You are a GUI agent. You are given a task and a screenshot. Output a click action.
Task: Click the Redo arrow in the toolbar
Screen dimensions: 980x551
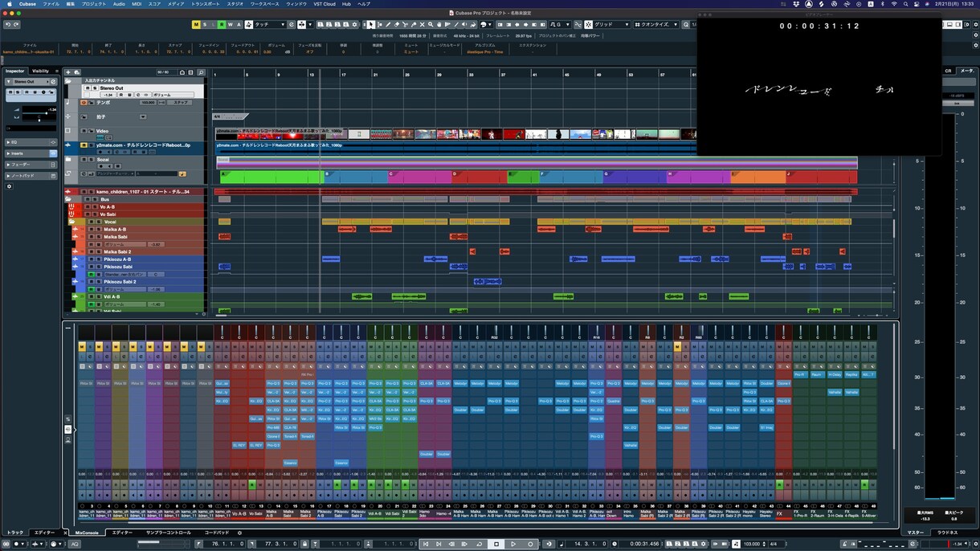tap(16, 25)
